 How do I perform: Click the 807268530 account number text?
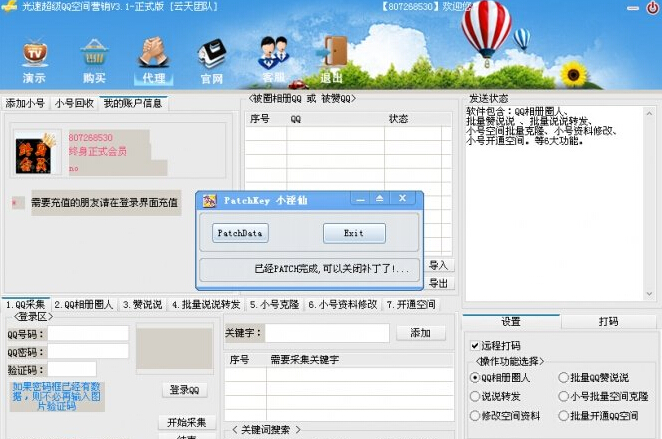point(91,138)
